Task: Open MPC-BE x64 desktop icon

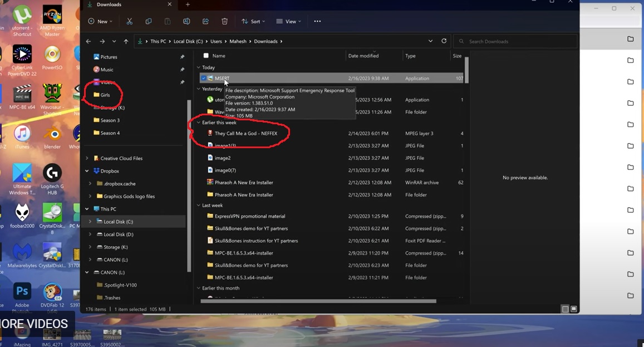Action: click(x=22, y=97)
